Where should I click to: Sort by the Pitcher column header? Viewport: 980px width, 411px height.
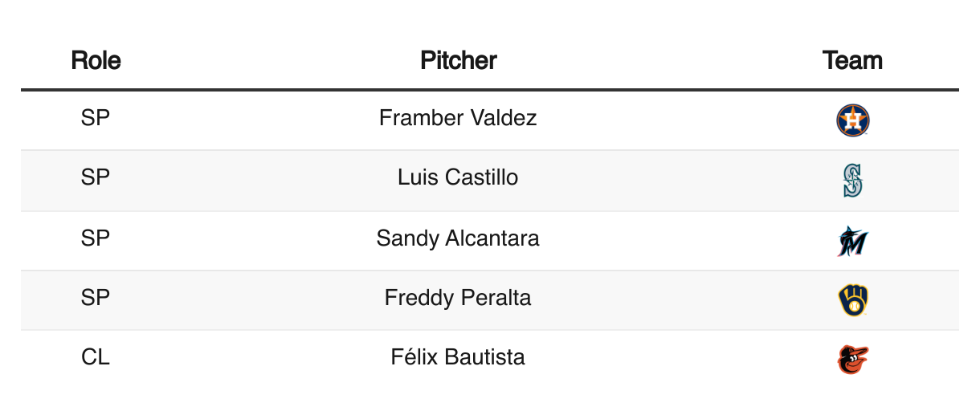(458, 60)
